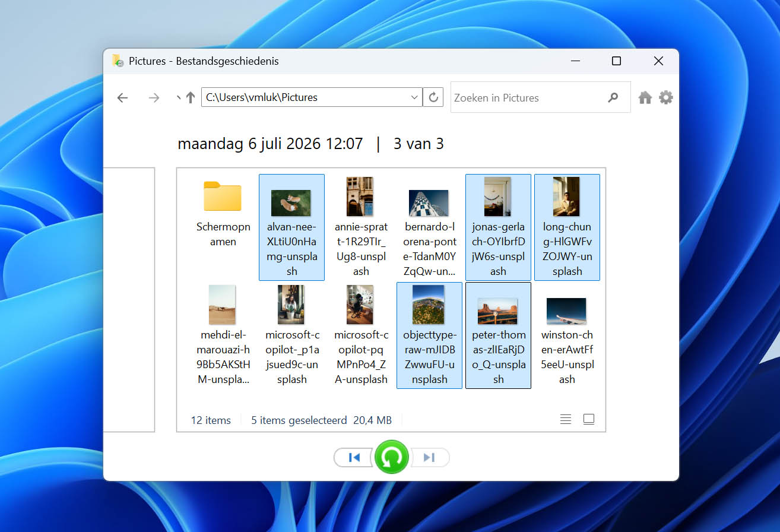Image resolution: width=780 pixels, height=532 pixels.
Task: Click the search magnifier icon
Action: point(613,98)
